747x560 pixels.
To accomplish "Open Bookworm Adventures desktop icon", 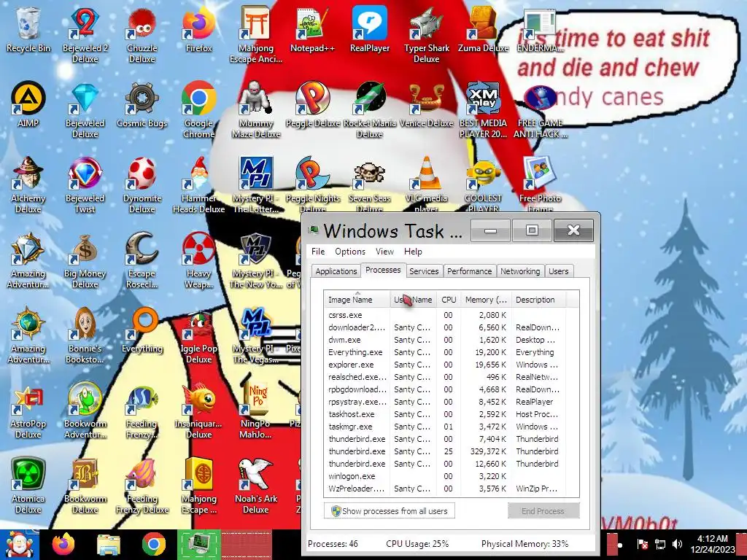I will [85, 411].
